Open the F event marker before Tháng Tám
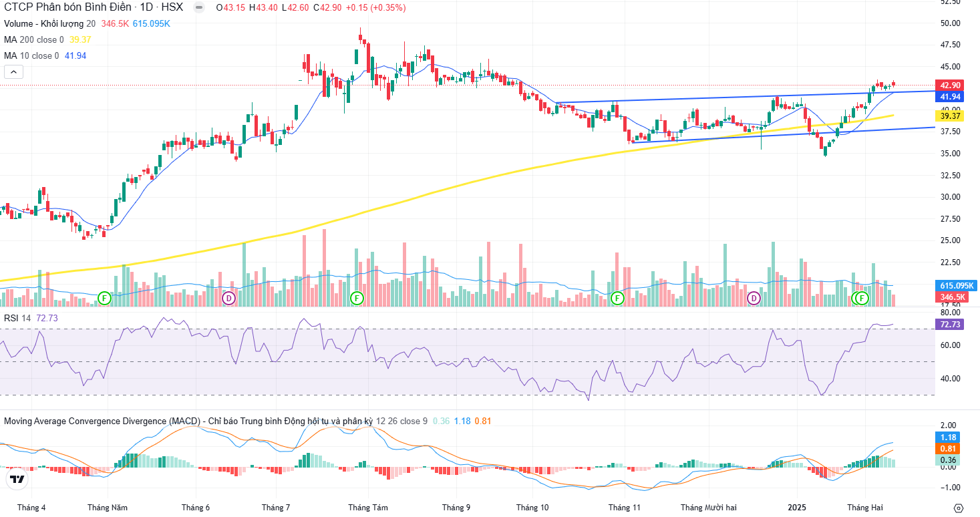 [x=357, y=298]
